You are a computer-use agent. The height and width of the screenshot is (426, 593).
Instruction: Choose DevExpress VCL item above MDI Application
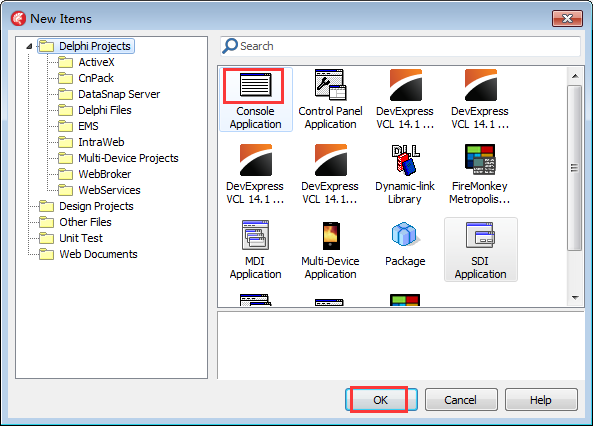pyautogui.click(x=256, y=174)
